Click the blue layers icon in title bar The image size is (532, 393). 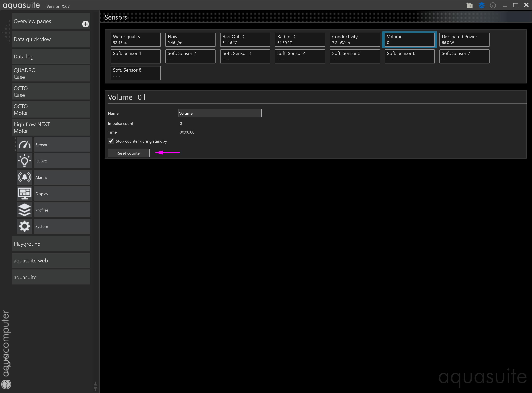click(x=482, y=6)
